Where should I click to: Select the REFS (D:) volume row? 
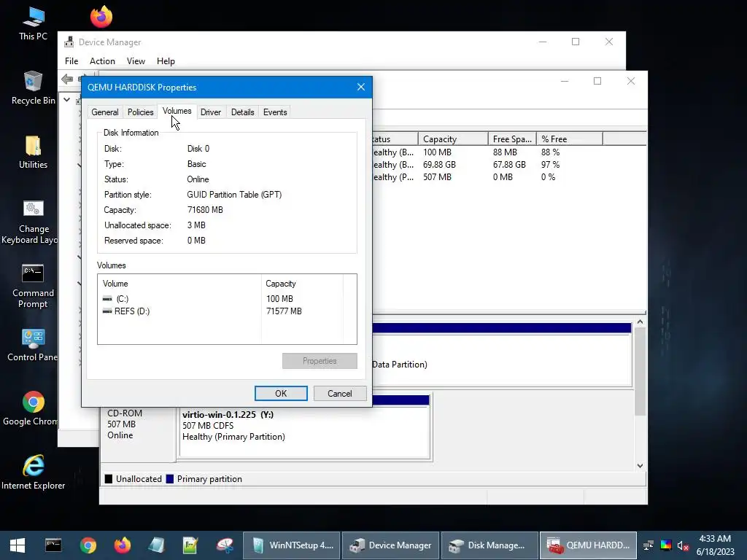click(x=179, y=311)
